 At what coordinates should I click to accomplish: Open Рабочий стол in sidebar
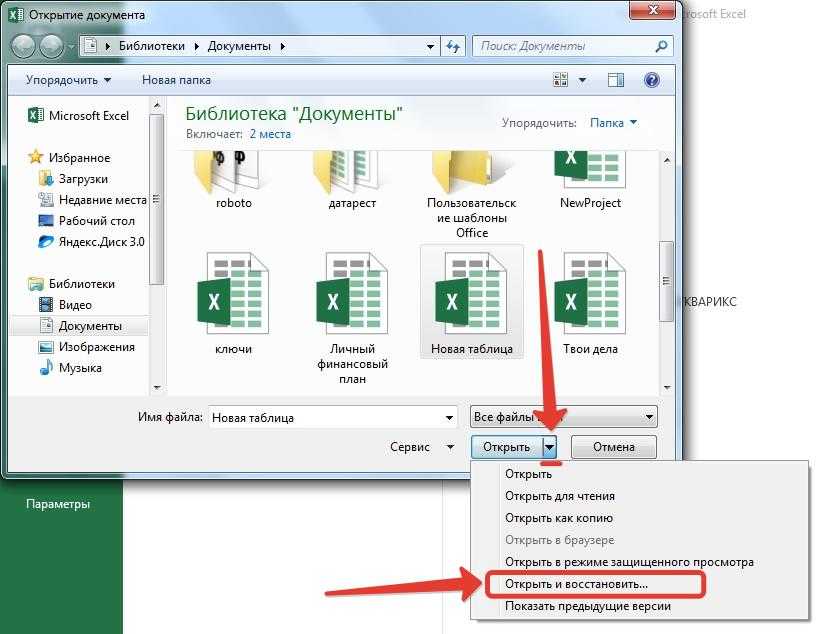[x=87, y=221]
